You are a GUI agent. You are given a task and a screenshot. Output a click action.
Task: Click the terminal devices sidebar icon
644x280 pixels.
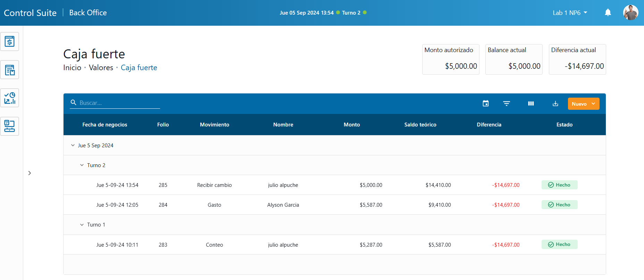point(10,126)
